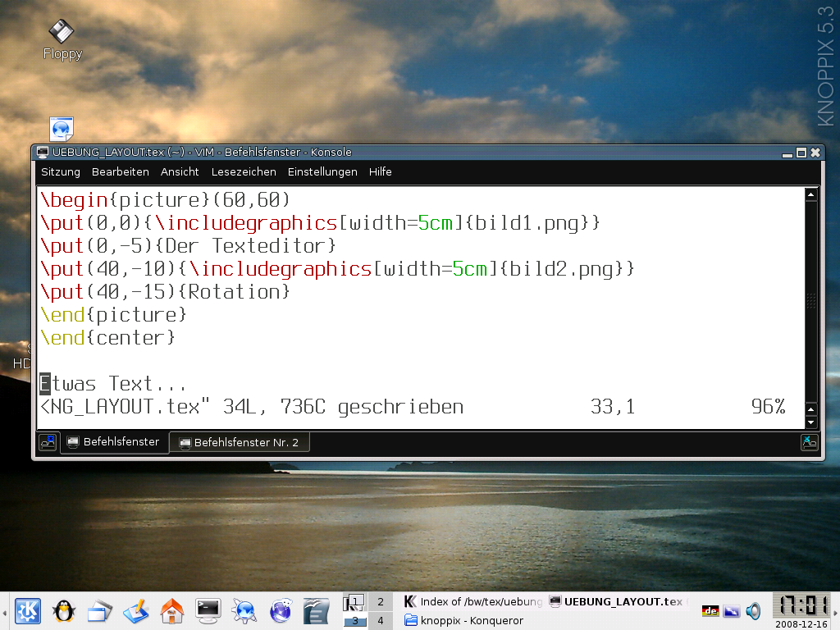Click the new session icon in Konsole

[48, 442]
